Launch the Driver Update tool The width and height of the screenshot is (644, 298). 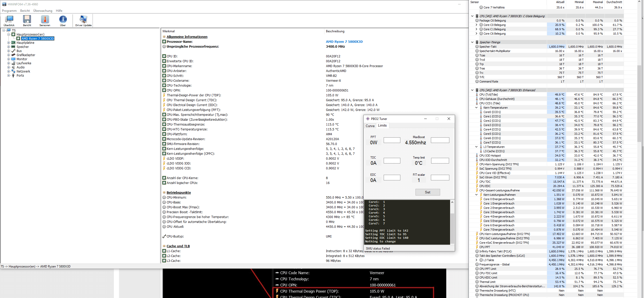(83, 21)
